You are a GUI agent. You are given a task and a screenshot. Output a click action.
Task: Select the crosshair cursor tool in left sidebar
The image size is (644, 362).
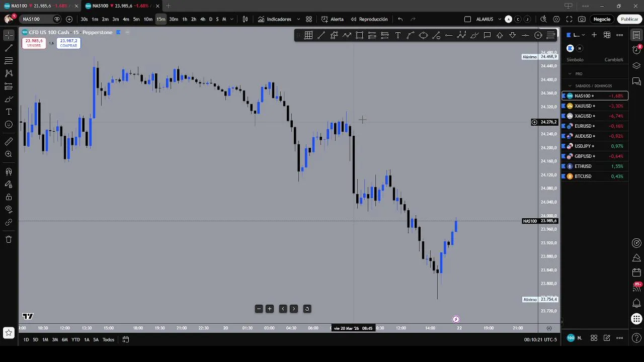9,35
